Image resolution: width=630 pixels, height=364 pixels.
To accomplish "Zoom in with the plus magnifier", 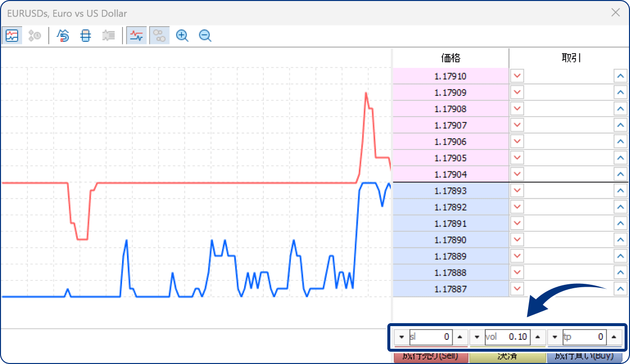I will point(182,35).
